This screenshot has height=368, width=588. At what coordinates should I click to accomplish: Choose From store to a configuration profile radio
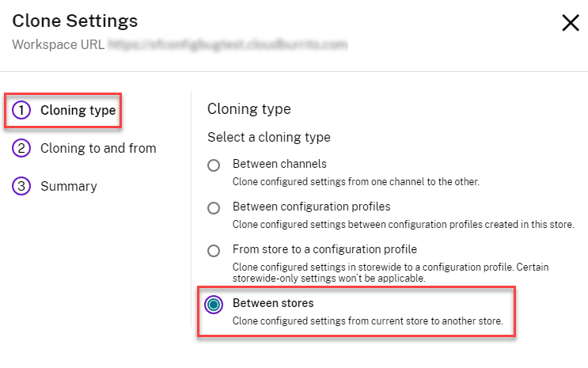[x=213, y=251]
